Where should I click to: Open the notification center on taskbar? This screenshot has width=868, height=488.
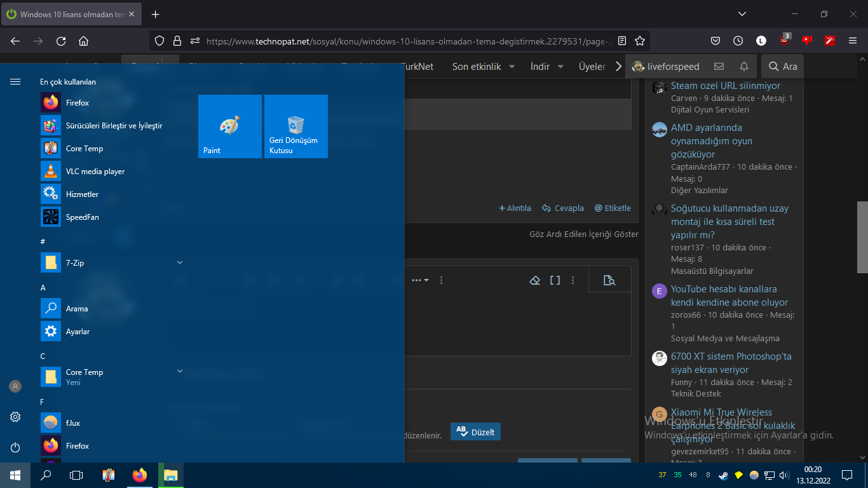(846, 475)
